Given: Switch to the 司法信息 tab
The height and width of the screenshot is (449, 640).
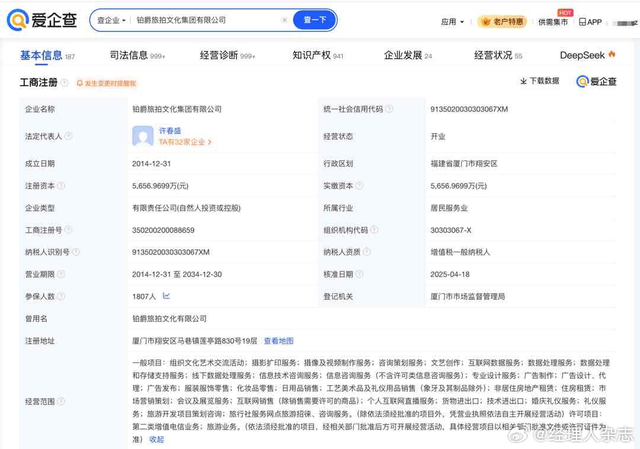Looking at the screenshot, I should (137, 55).
